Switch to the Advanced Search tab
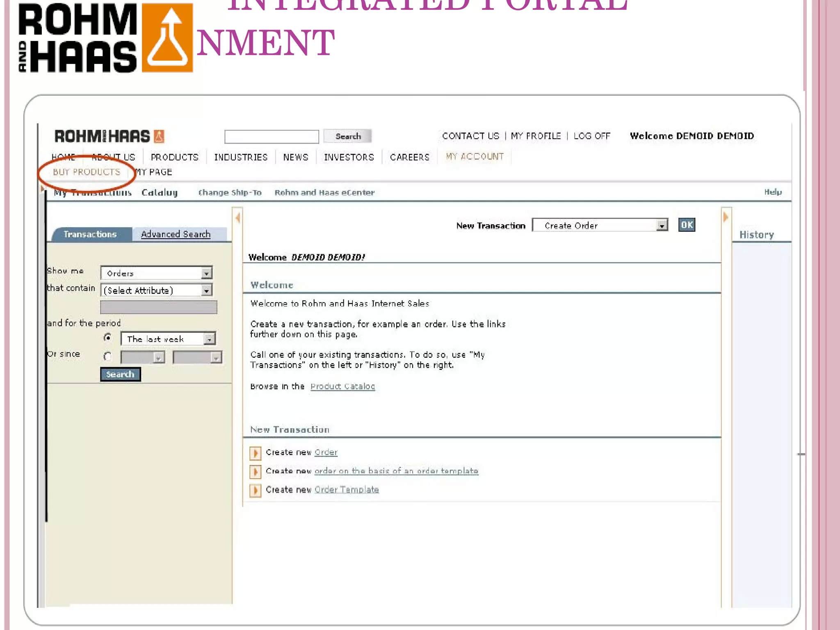Screen dimensions: 840x630 point(176,234)
